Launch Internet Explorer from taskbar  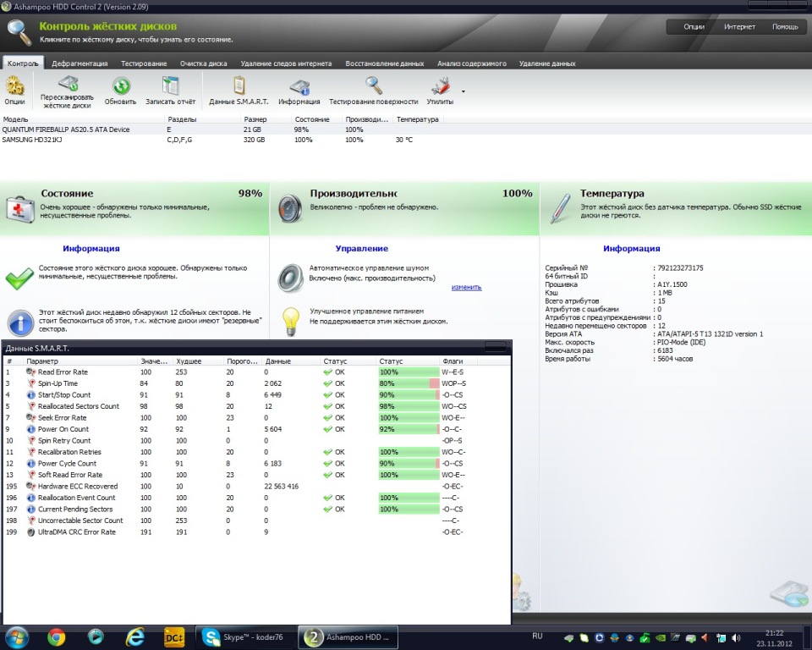134,637
